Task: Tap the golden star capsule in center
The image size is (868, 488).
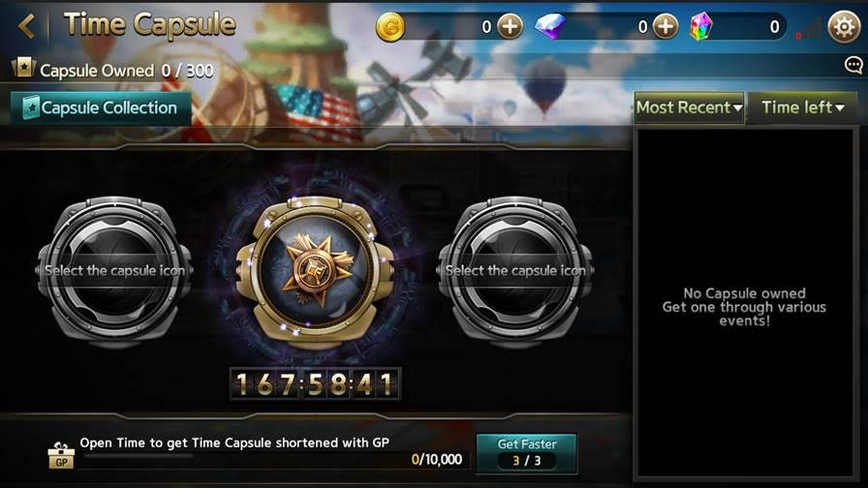Action: click(315, 271)
